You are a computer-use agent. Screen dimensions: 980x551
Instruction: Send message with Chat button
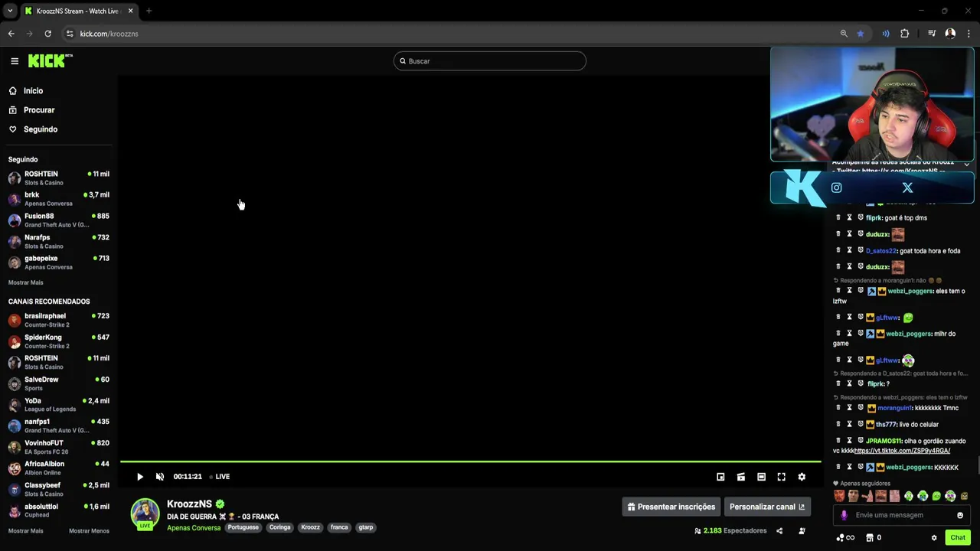coord(958,538)
